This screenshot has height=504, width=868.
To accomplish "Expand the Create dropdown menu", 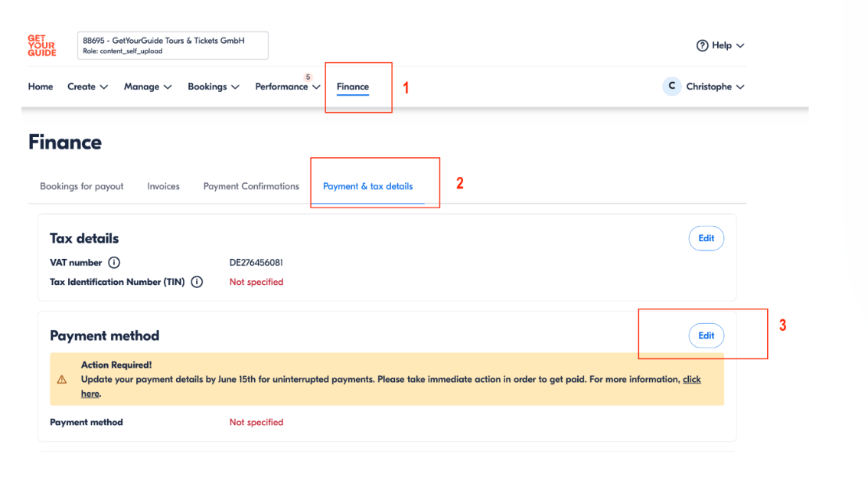I will click(87, 87).
